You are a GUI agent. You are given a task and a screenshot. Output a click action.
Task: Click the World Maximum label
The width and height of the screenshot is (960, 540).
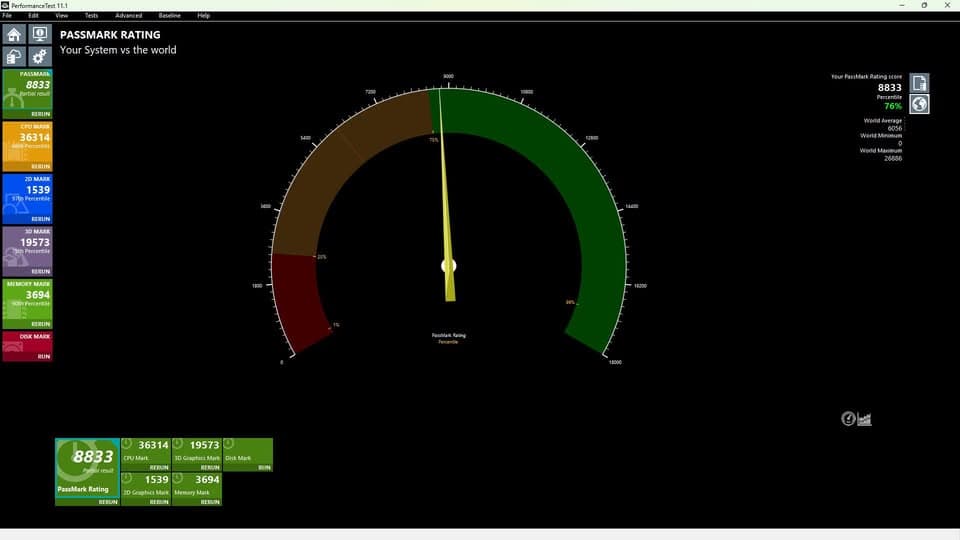tap(880, 151)
